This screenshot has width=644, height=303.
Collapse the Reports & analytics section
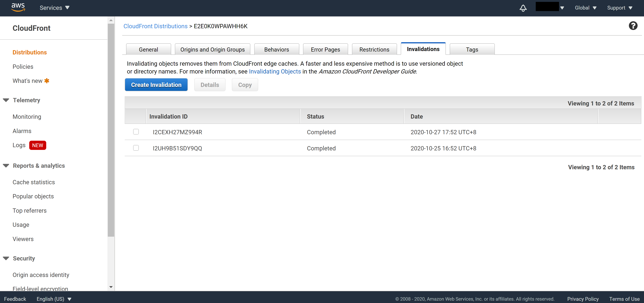click(x=6, y=166)
